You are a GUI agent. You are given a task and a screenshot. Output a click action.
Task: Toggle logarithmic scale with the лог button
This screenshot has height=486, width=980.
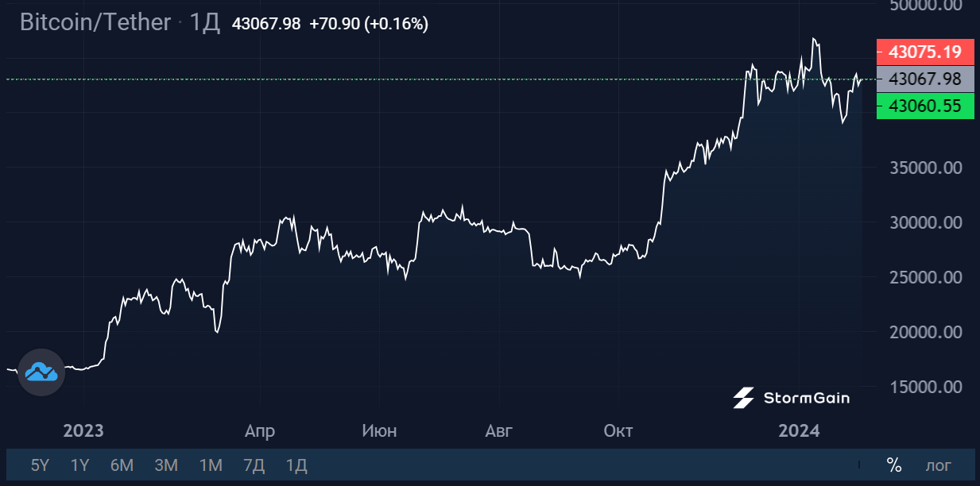(938, 465)
